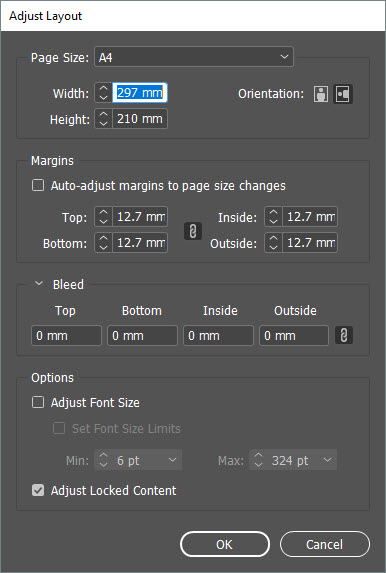Check the Adjust Font Size option
This screenshot has width=386, height=573.
click(x=38, y=402)
